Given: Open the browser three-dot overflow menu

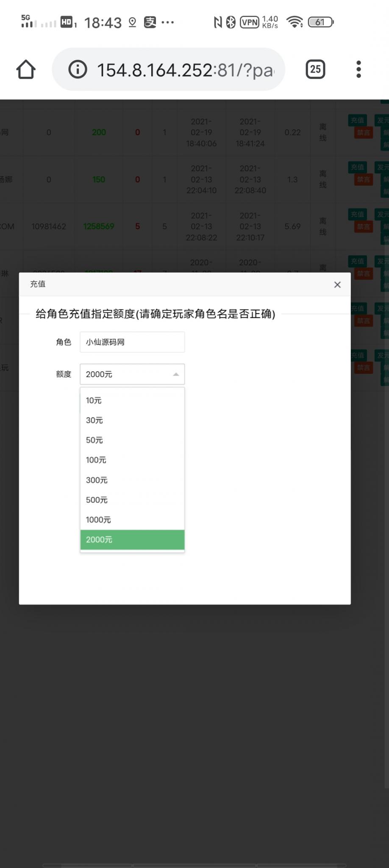Looking at the screenshot, I should pos(358,70).
